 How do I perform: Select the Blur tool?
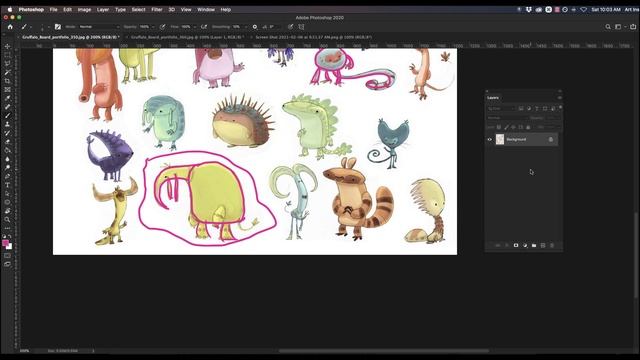(x=7, y=159)
